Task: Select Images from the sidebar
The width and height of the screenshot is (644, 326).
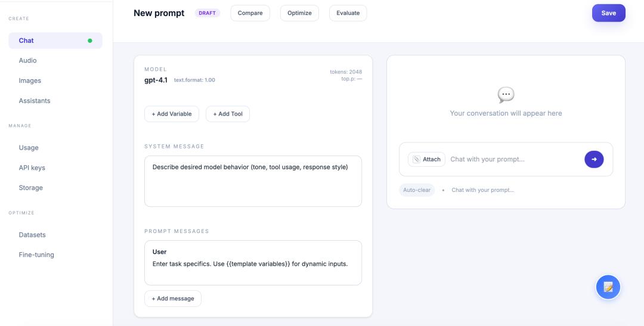Action: [x=30, y=80]
